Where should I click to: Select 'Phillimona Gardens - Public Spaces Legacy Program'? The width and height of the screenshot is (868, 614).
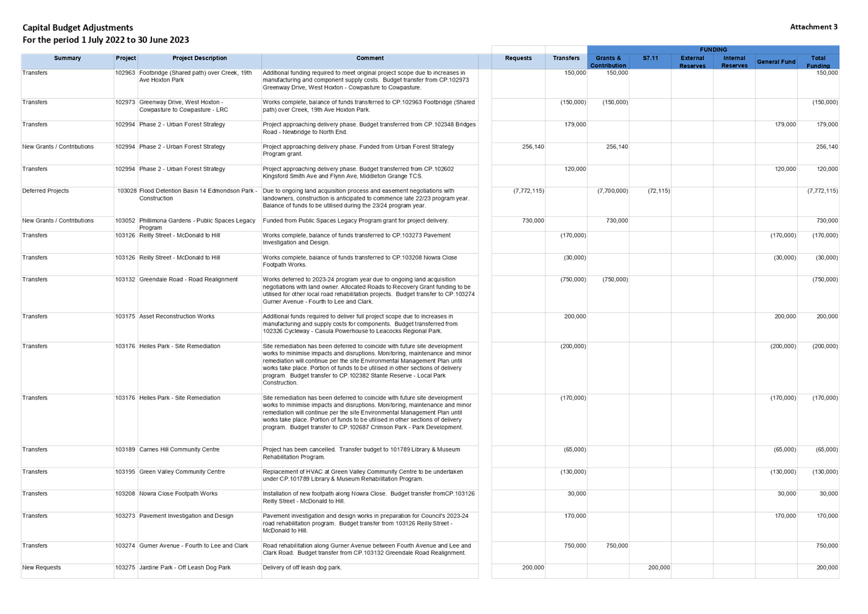197,224
